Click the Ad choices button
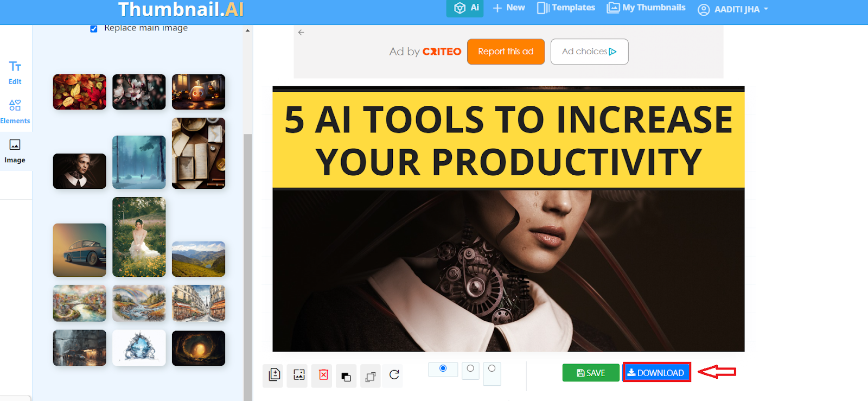The image size is (868, 401). tap(589, 52)
